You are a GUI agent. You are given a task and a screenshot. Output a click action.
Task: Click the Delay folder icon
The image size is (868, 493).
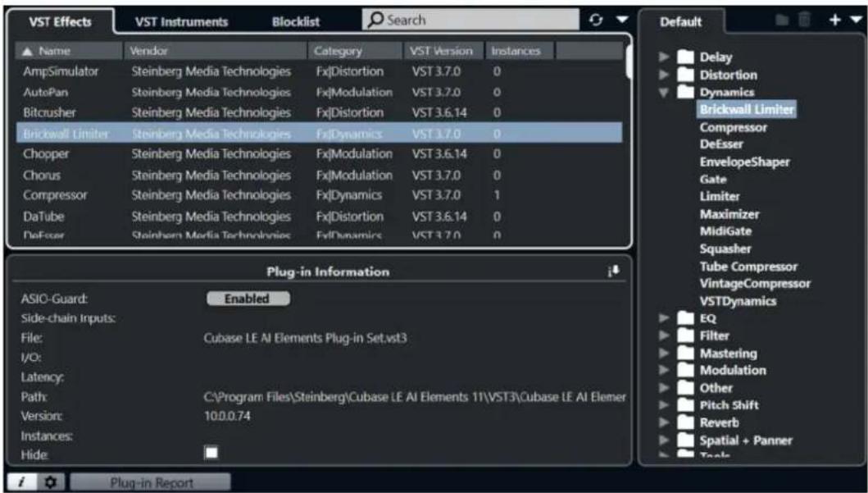point(685,57)
